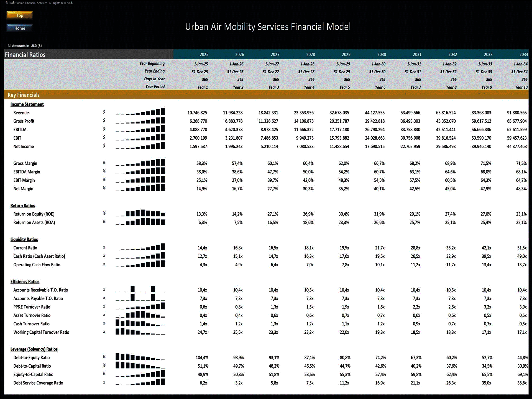
Task: Click the Income Statement heading
Action: click(x=27, y=104)
